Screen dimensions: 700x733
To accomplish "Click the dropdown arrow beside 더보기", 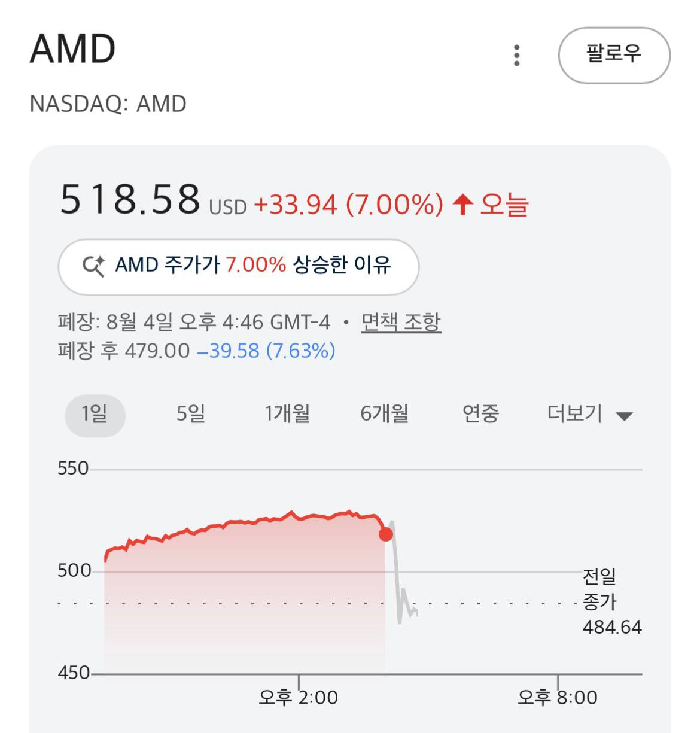I will [x=624, y=416].
